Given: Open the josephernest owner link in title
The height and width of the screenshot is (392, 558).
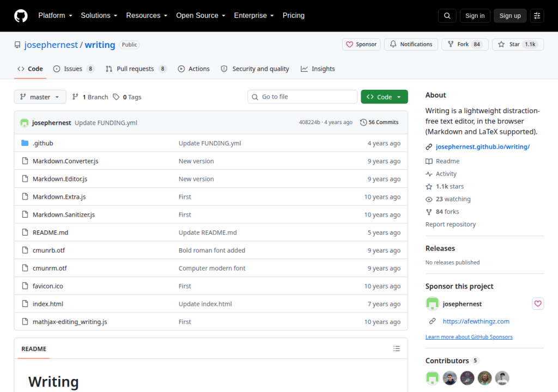Looking at the screenshot, I should coord(51,45).
